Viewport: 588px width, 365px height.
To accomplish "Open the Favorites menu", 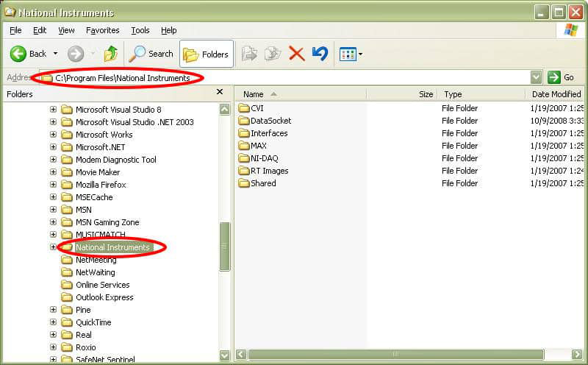I will coord(102,30).
